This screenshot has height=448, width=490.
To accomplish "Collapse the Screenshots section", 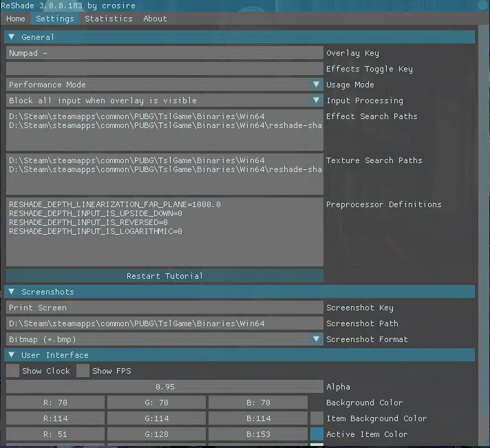I will pyautogui.click(x=12, y=292).
